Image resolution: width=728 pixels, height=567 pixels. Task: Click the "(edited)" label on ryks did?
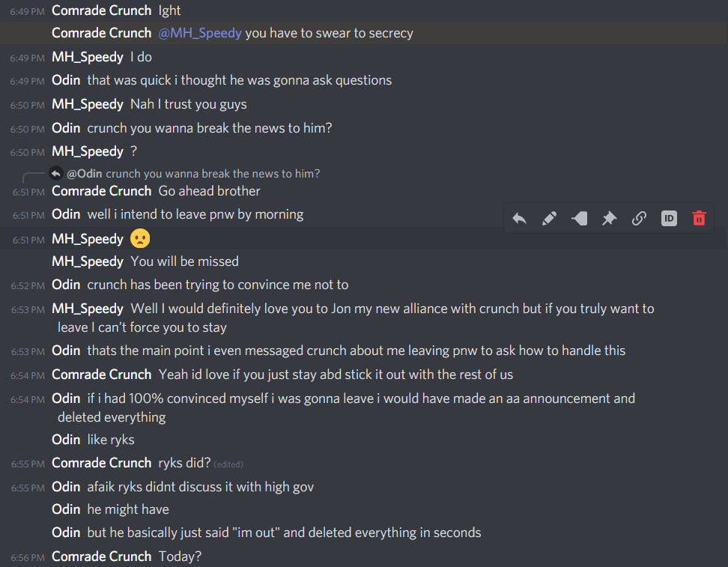pyautogui.click(x=228, y=464)
